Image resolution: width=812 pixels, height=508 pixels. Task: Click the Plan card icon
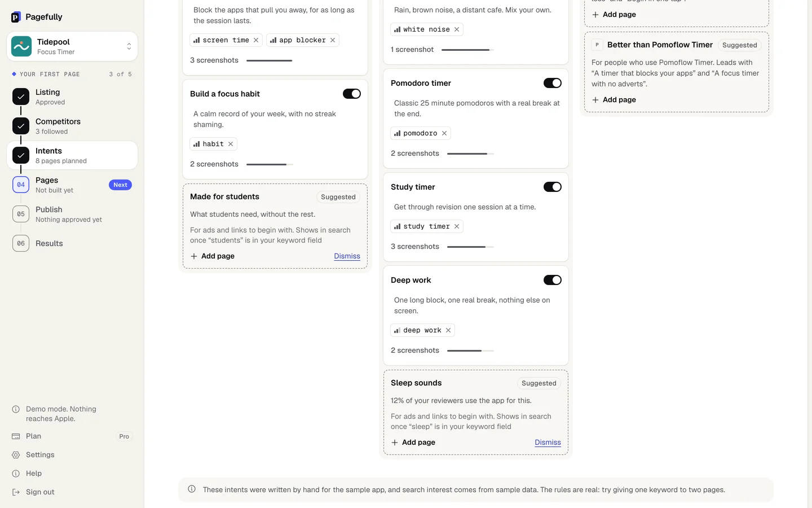click(16, 436)
